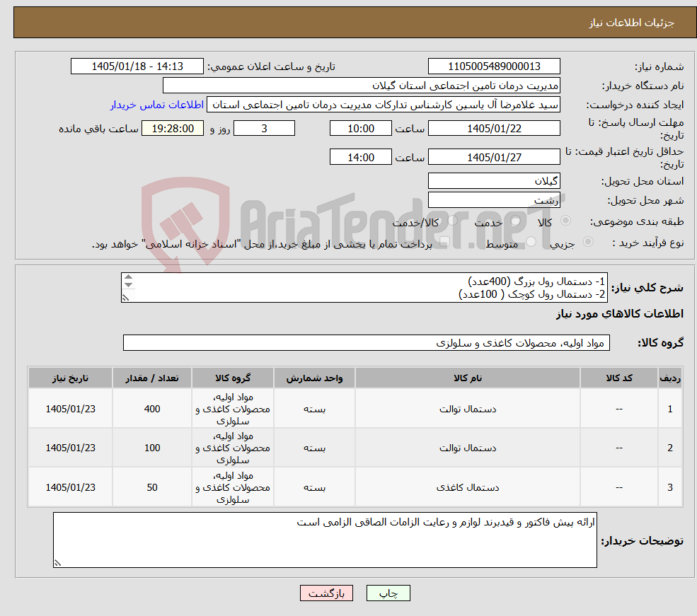
Task: Click quantity 400 in the table
Action: click(x=152, y=409)
